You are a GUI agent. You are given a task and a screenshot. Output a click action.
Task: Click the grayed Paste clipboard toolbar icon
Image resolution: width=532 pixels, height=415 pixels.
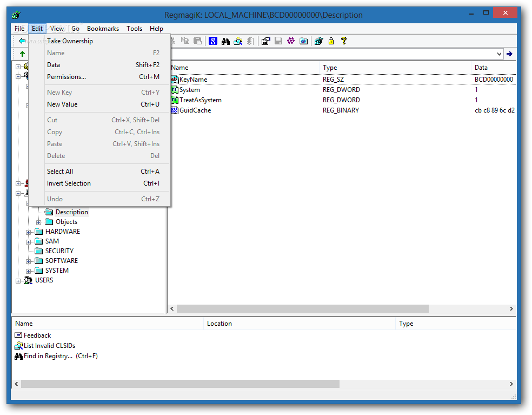[197, 41]
